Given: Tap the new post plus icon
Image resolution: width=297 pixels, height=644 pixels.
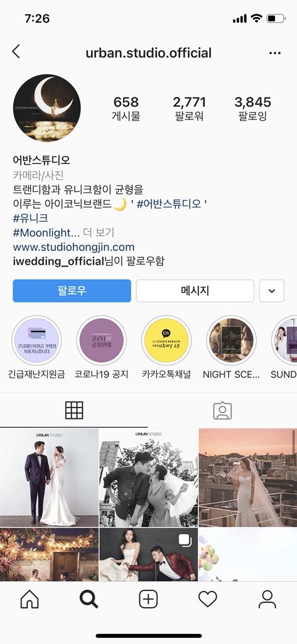Looking at the screenshot, I should (148, 599).
